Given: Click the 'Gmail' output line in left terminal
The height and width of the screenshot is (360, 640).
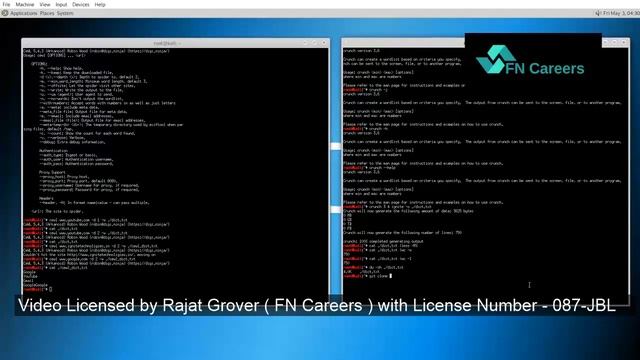Looking at the screenshot, I should point(29,281).
